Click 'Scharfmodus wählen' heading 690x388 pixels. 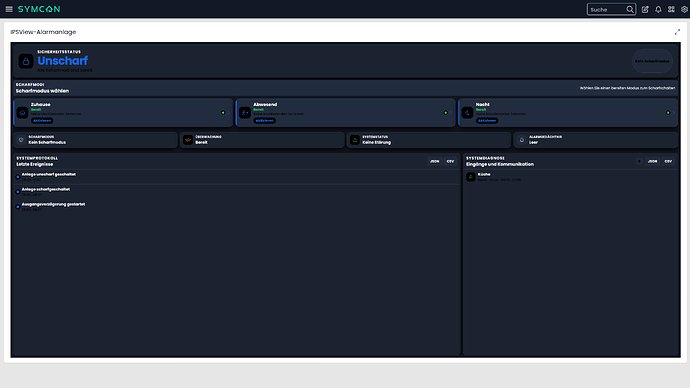click(x=42, y=91)
